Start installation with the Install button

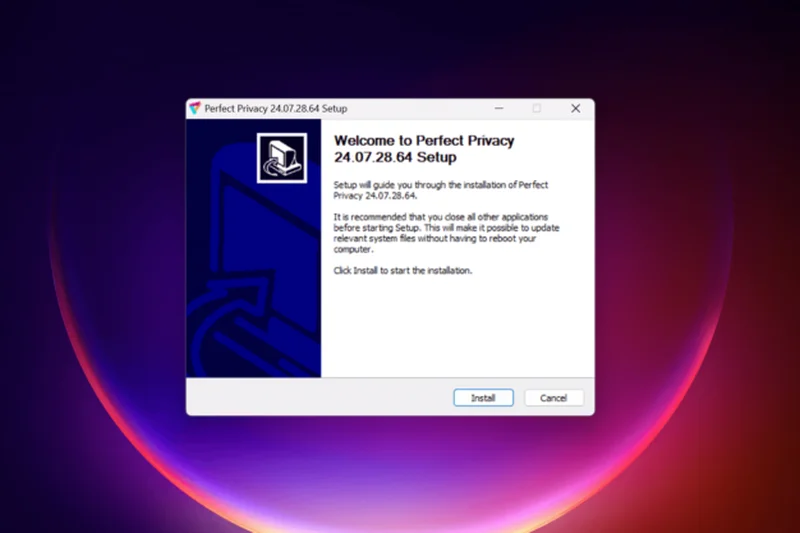(483, 398)
